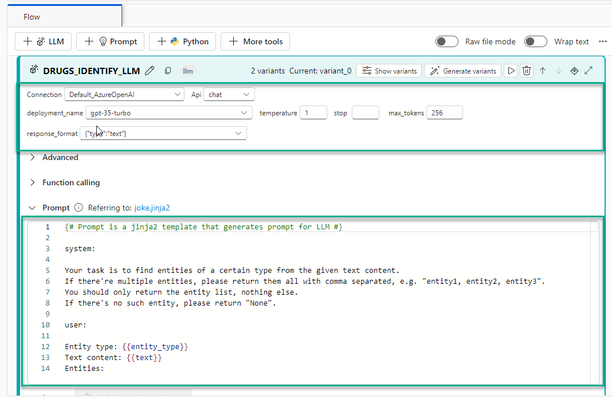Click the llm tag badge
The image size is (612, 398).
[x=188, y=71]
